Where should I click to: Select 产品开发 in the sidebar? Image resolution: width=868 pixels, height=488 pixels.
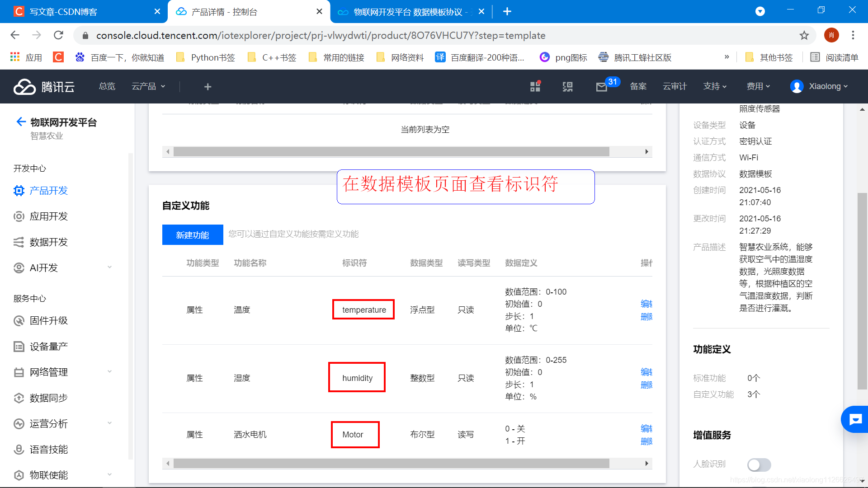[48, 191]
